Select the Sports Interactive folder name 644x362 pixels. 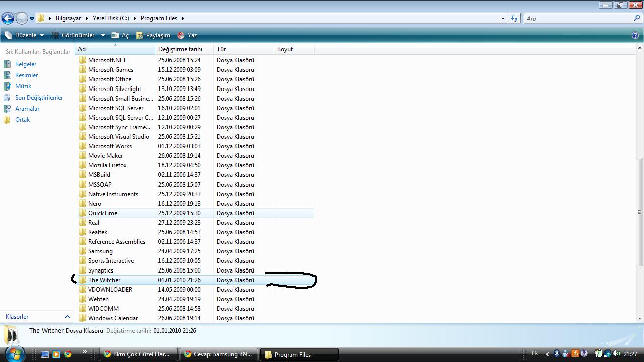pyautogui.click(x=111, y=261)
